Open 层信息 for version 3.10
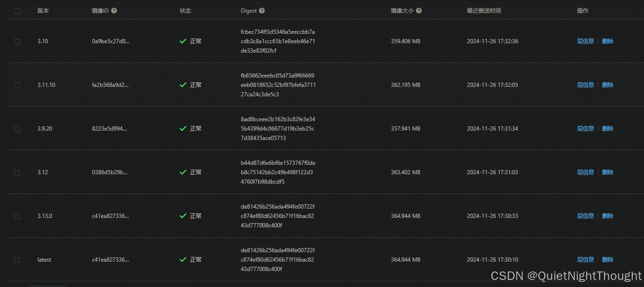 585,41
